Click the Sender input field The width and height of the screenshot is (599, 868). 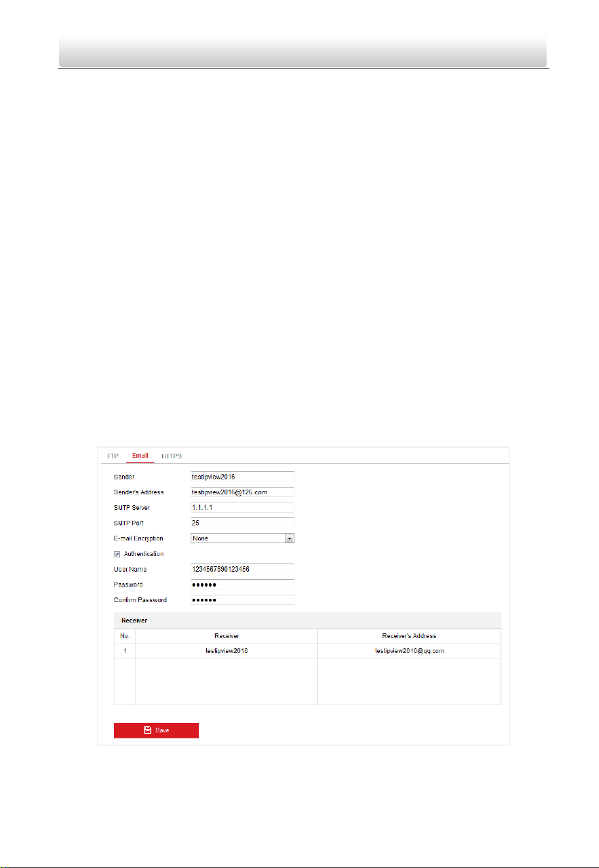pos(242,477)
